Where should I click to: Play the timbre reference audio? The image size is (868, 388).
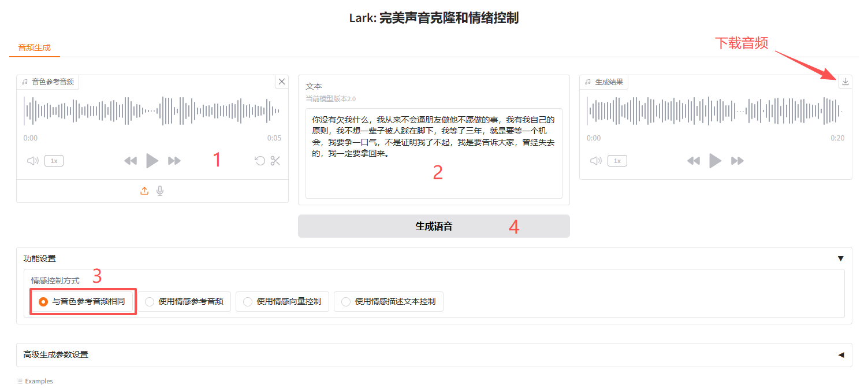tap(152, 161)
